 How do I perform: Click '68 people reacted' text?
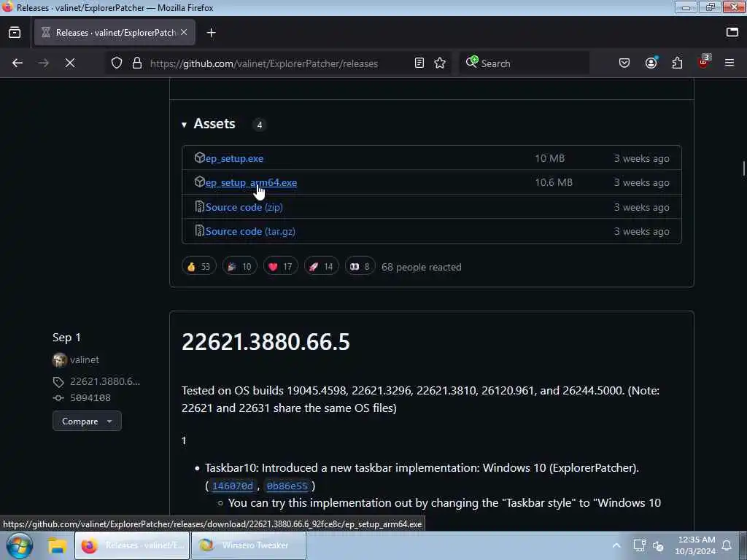click(x=421, y=267)
